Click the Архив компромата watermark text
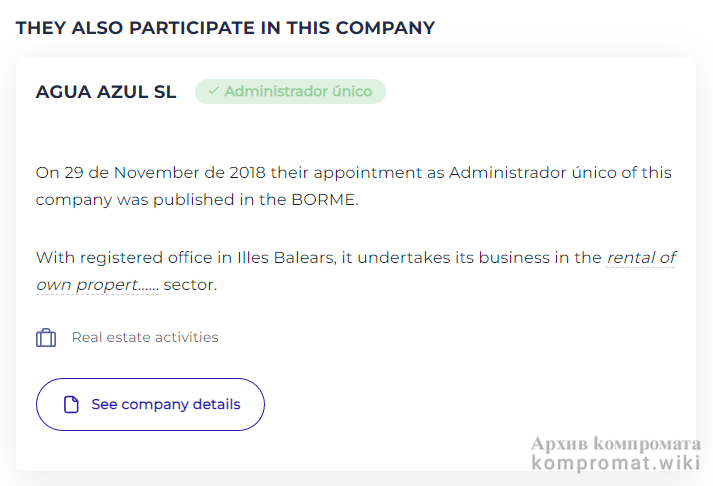The height and width of the screenshot is (486, 713). (616, 443)
